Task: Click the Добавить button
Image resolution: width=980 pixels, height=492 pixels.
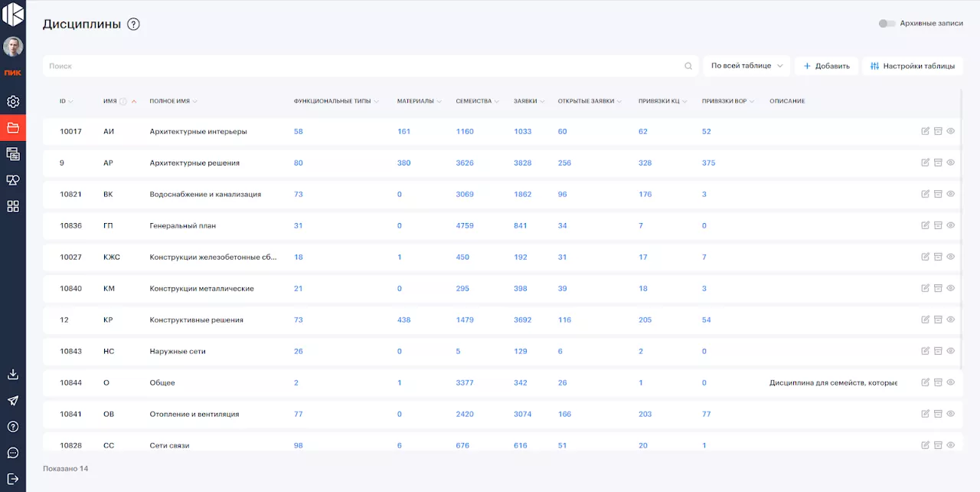Action: pos(826,66)
